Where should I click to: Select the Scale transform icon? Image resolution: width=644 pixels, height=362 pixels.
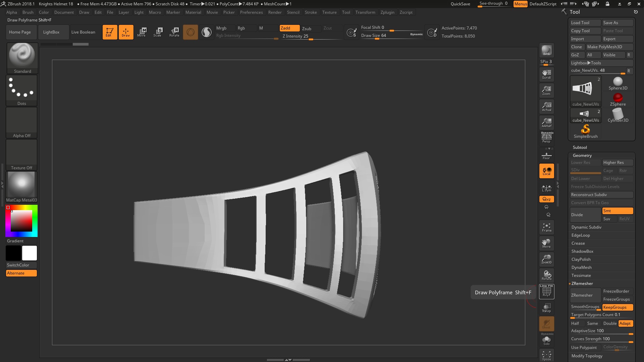pos(158,32)
